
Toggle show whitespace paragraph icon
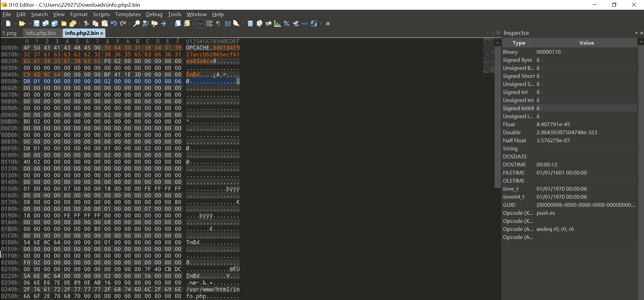click(218, 23)
